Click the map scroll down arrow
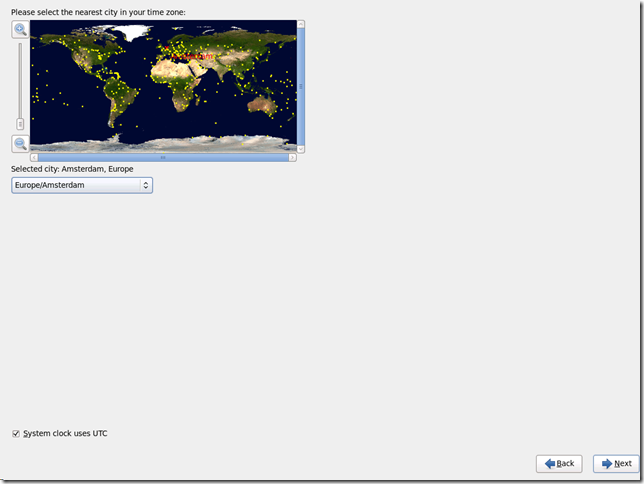Viewport: 644px width, 484px height. tap(301, 149)
